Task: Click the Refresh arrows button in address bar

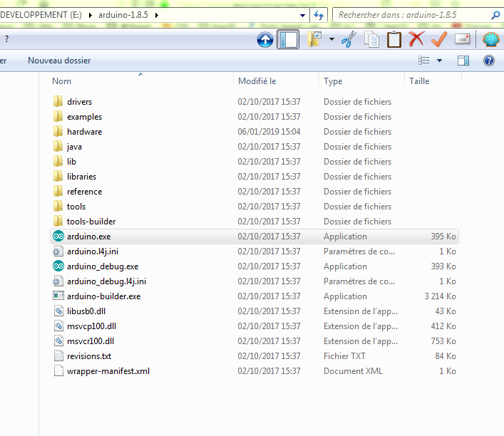Action: (x=319, y=15)
